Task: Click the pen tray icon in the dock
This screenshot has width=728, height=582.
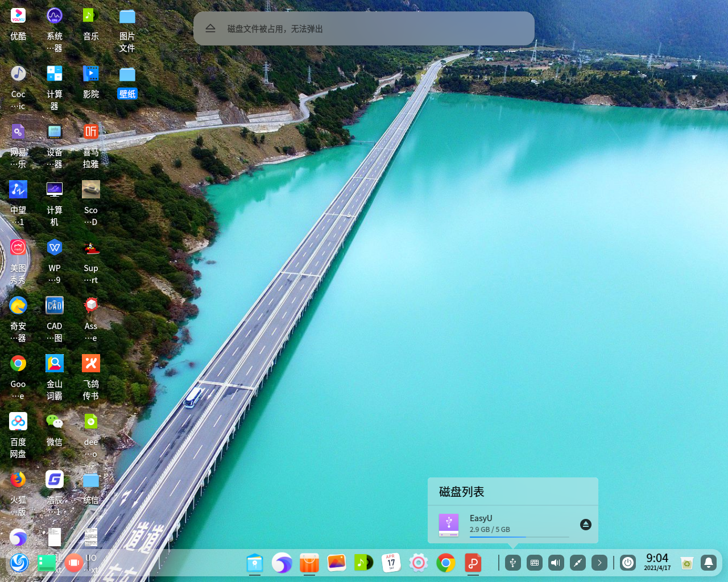Action: (x=578, y=563)
